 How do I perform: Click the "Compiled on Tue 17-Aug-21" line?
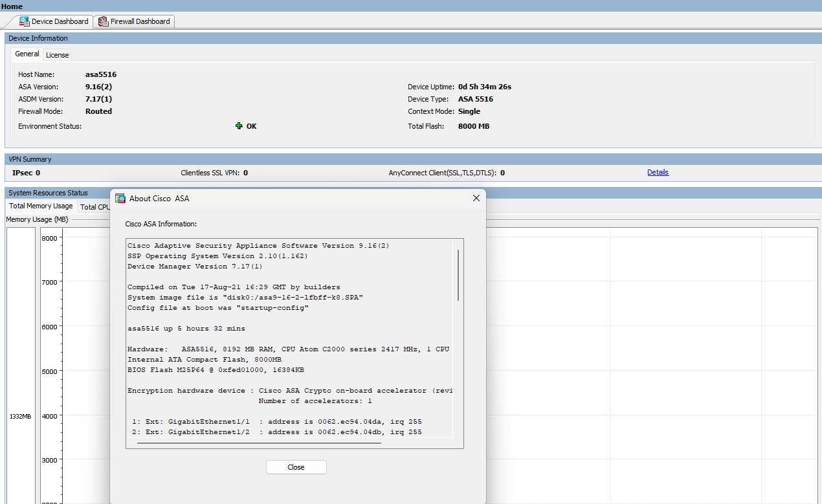tap(234, 287)
